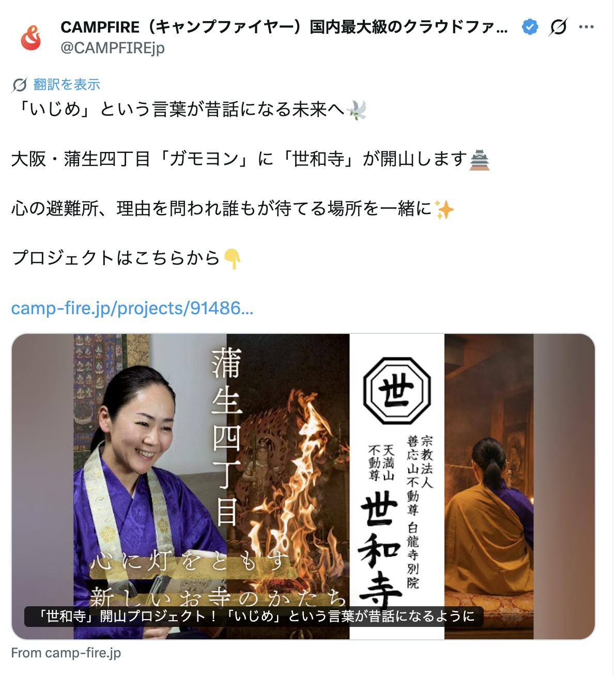Open the camp-fire.jp/projects link
Image resolution: width=616 pixels, height=675 pixels.
tap(132, 308)
